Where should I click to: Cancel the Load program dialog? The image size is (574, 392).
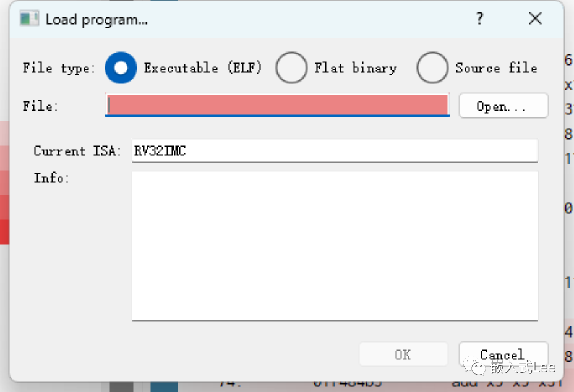[x=503, y=354]
